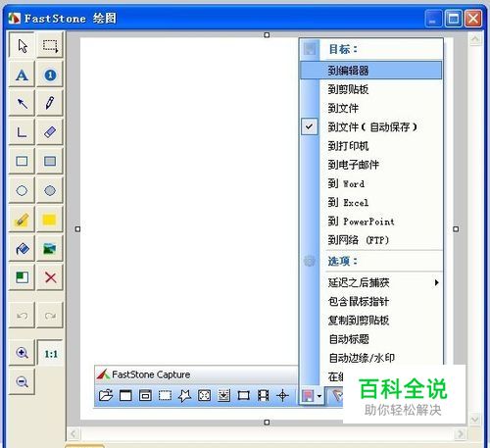Select 到剪贴板 menu entry
This screenshot has height=448, width=490.
point(371,89)
